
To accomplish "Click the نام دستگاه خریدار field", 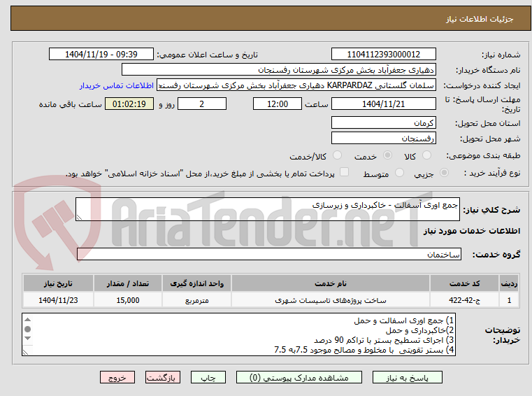I will coord(278,70).
